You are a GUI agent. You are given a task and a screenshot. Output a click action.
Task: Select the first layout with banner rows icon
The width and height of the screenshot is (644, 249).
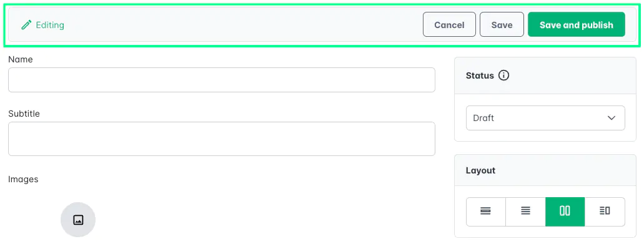coord(486,212)
